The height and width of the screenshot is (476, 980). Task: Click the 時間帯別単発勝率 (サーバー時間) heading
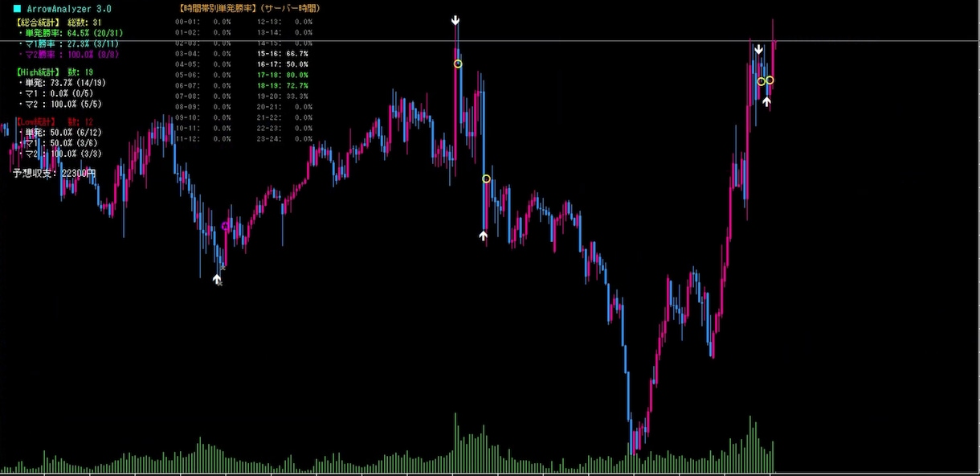coord(249,9)
